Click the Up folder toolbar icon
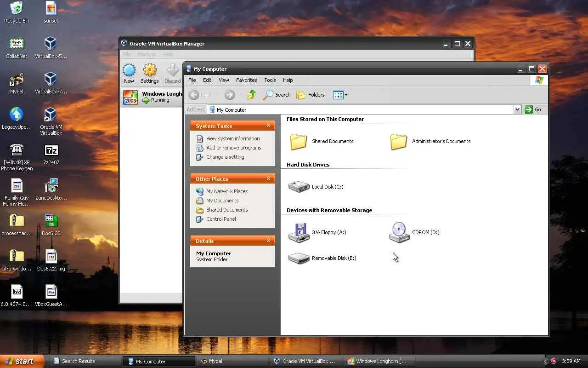This screenshot has width=588, height=368. pos(251,95)
